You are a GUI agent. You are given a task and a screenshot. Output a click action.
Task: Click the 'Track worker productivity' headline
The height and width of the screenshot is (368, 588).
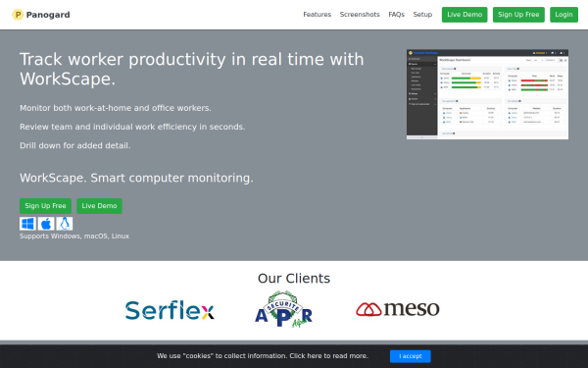(x=192, y=69)
